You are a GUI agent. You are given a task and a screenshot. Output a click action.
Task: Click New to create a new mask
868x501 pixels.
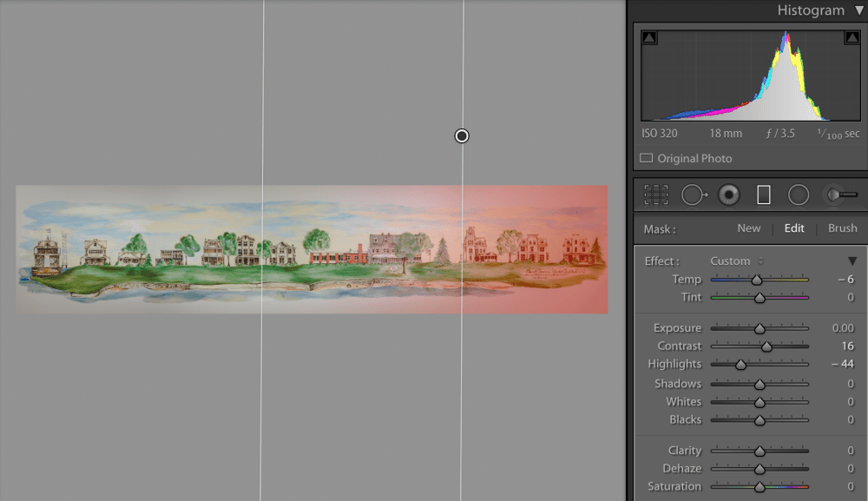coord(748,228)
